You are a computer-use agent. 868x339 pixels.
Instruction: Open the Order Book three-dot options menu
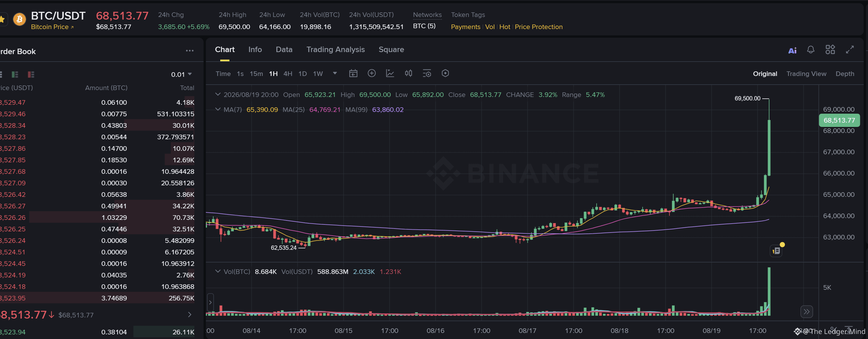tap(190, 51)
